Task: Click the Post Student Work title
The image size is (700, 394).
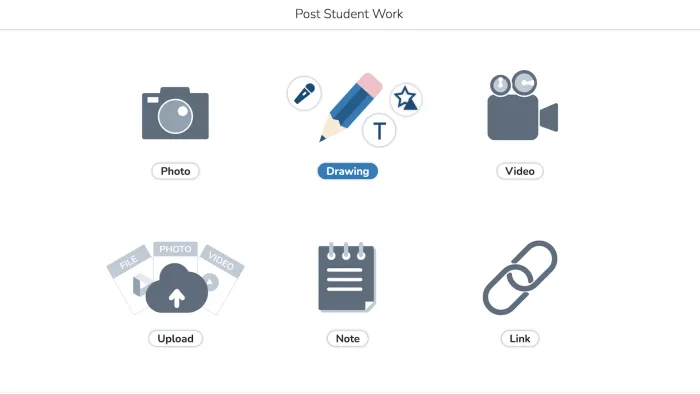Action: [x=349, y=14]
